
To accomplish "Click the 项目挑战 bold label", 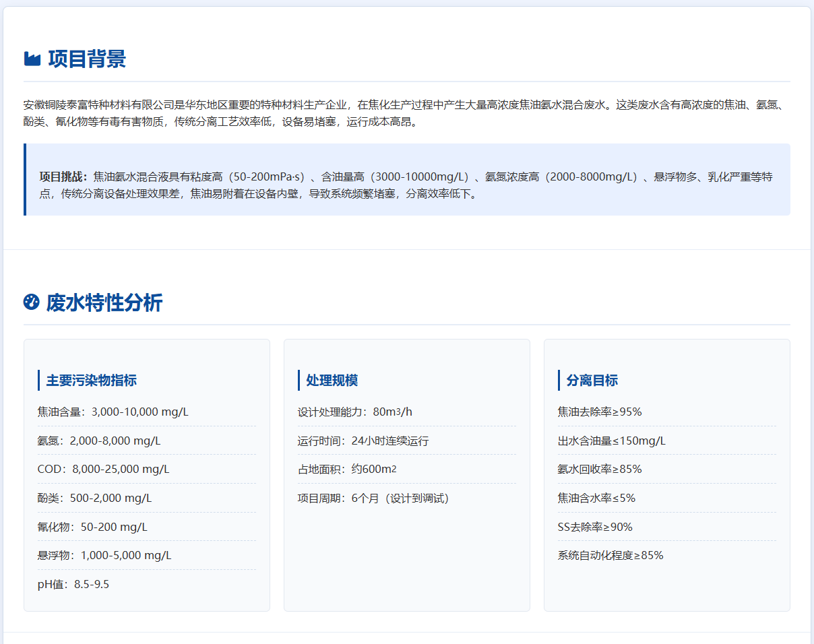I will pyautogui.click(x=63, y=177).
